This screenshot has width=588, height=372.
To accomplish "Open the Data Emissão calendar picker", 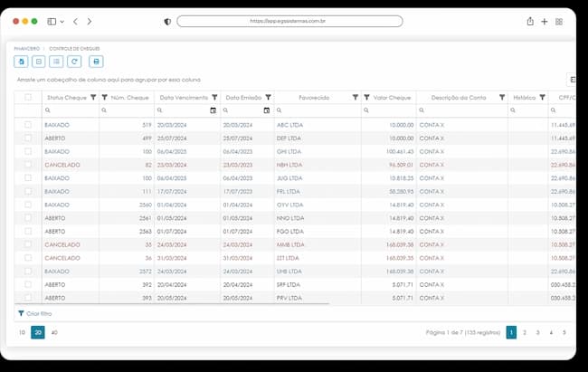I will click(267, 110).
